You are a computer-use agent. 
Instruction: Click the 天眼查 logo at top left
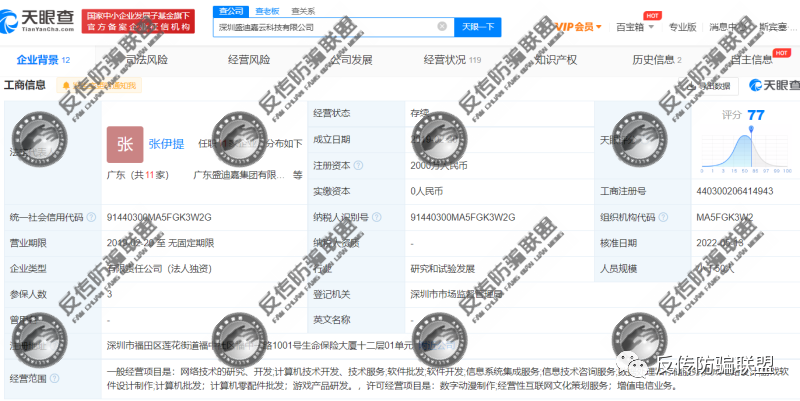pos(37,21)
